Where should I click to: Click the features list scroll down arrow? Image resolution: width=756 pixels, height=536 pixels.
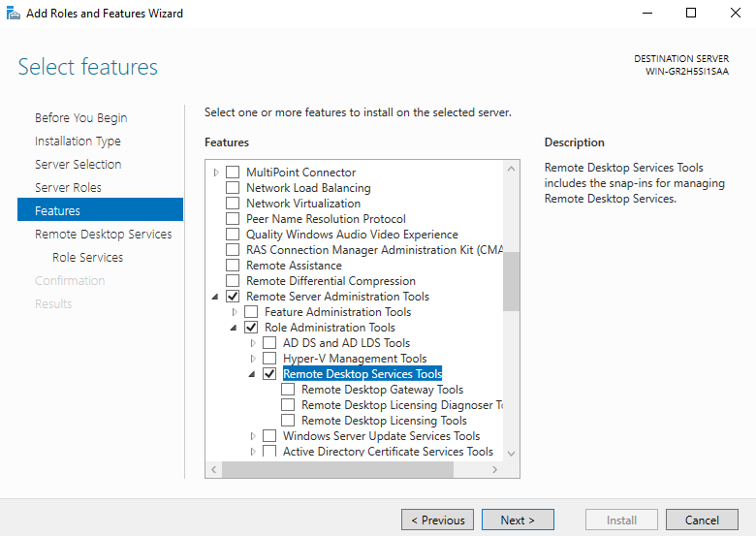point(511,454)
